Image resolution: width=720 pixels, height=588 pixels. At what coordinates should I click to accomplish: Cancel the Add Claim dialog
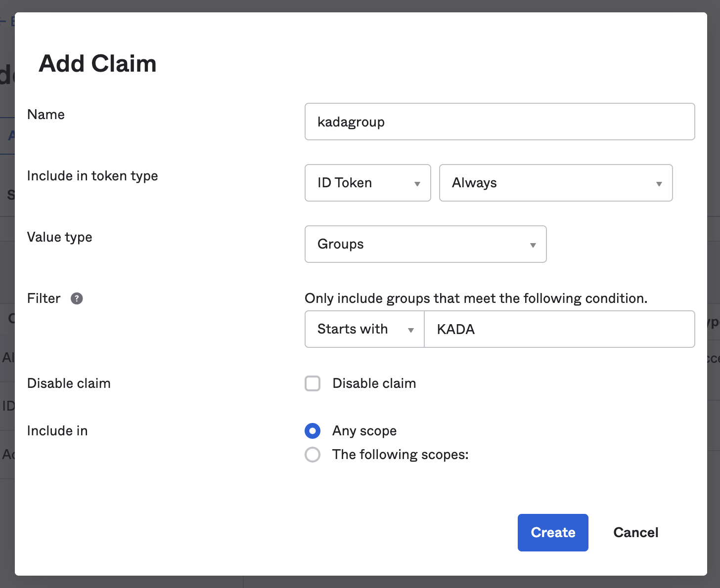pyautogui.click(x=635, y=533)
